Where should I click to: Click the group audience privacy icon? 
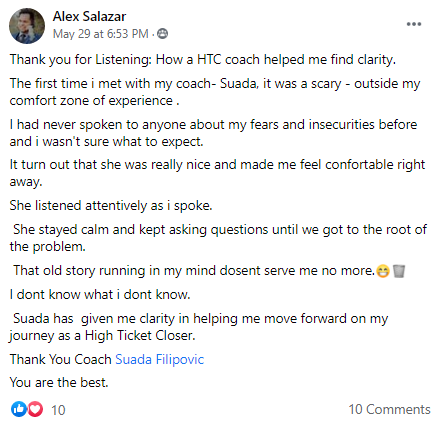click(162, 34)
